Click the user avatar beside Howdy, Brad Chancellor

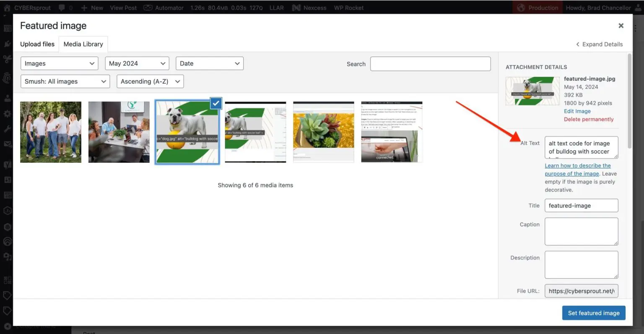tap(638, 8)
